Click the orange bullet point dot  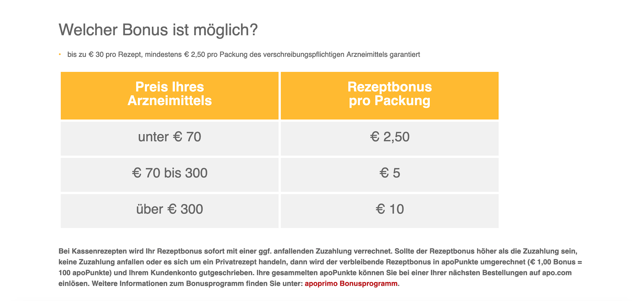click(x=60, y=54)
